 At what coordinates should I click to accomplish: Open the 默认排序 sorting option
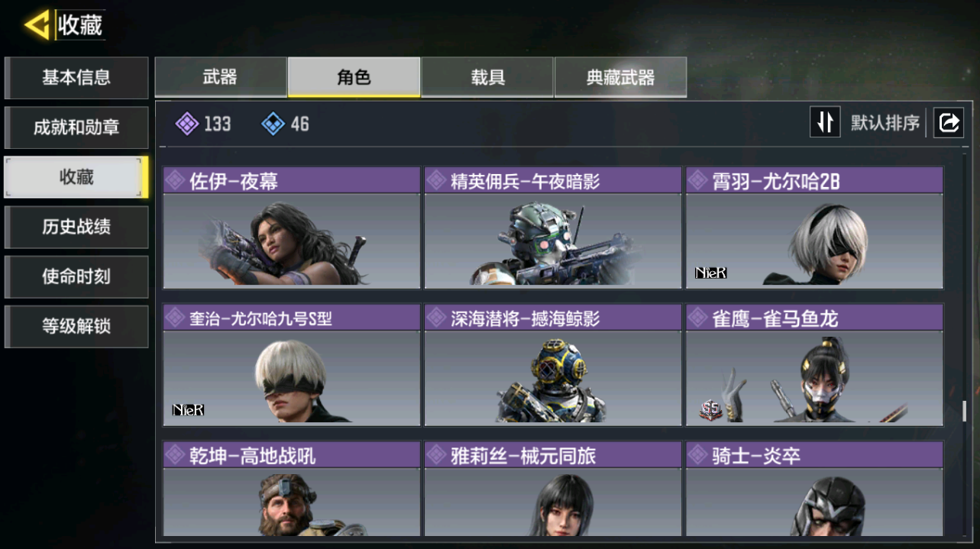pos(885,123)
